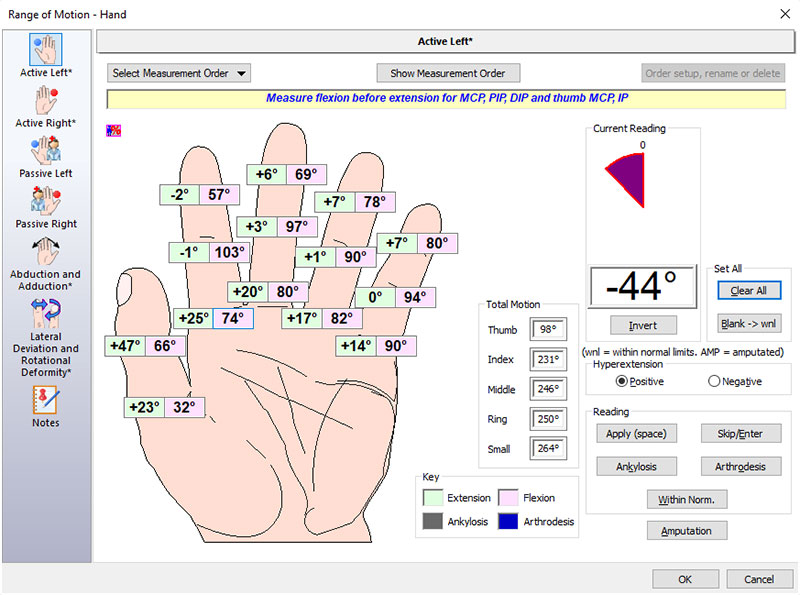Click the Active Left* tab header
Image resolution: width=800 pixels, height=595 pixels.
[x=444, y=42]
